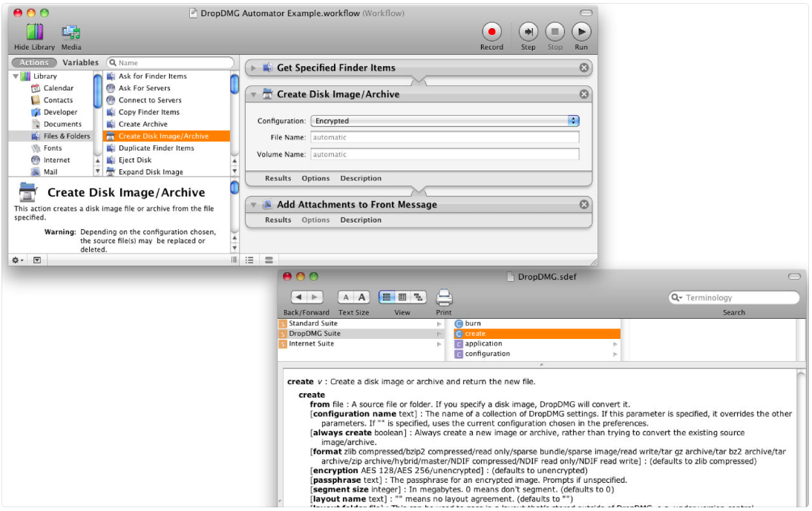Viewport: 812px width, 511px height.
Task: Click the Hide Library toolbar icon
Action: [x=34, y=32]
